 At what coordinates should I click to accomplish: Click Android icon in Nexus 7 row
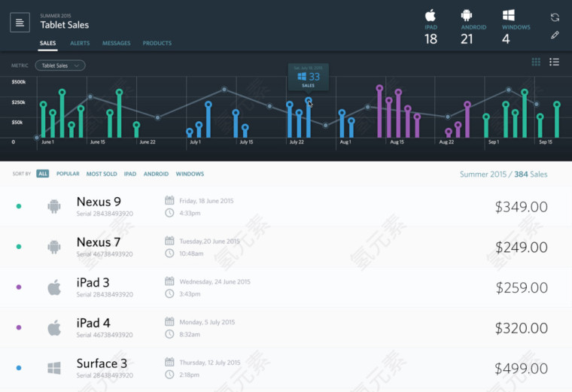pos(54,247)
